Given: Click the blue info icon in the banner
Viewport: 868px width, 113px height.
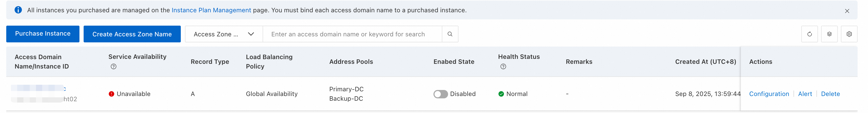Looking at the screenshot, I should (18, 10).
